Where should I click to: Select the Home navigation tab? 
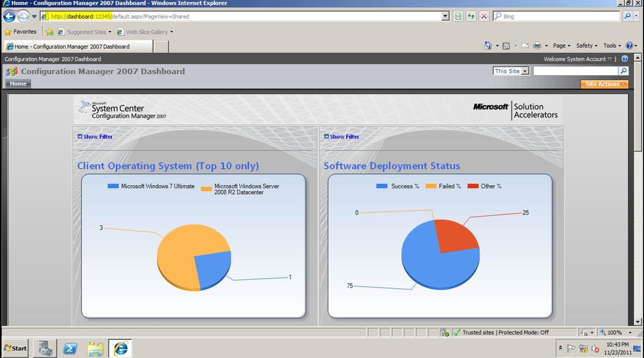point(18,84)
